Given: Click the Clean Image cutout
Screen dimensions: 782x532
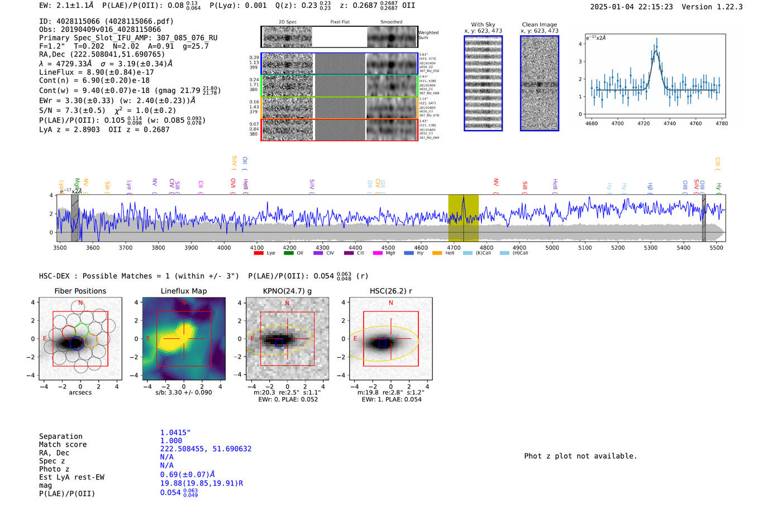Looking at the screenshot, I should click(x=540, y=83).
